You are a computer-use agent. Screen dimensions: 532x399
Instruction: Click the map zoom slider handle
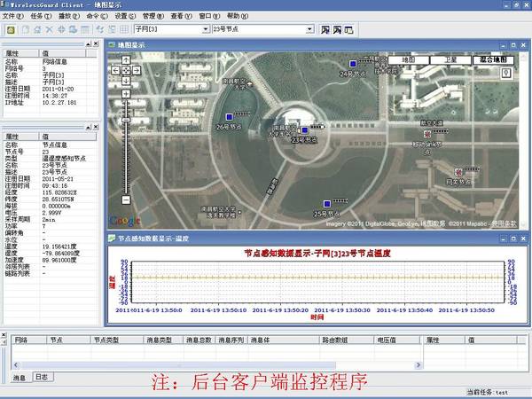pyautogui.click(x=126, y=120)
